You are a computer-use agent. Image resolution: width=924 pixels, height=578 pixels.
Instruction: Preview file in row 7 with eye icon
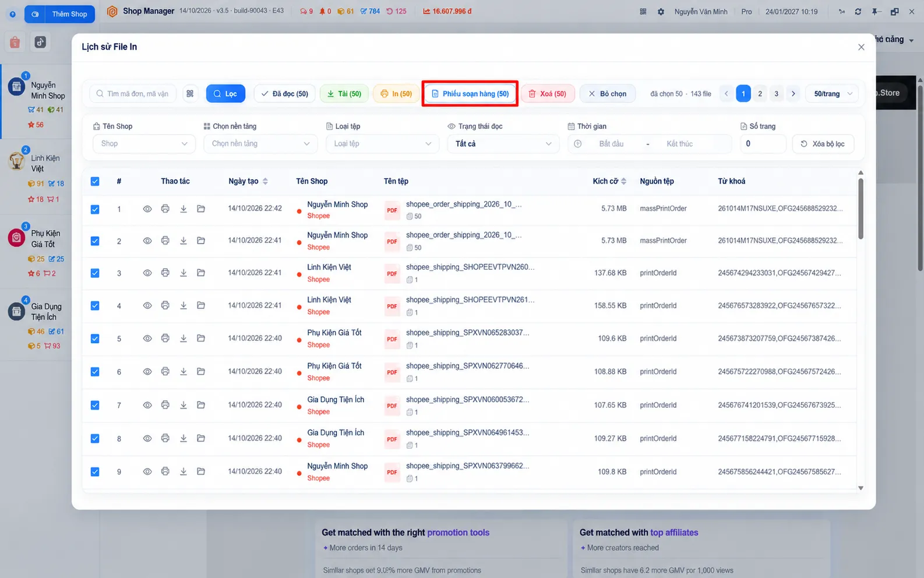click(x=147, y=405)
